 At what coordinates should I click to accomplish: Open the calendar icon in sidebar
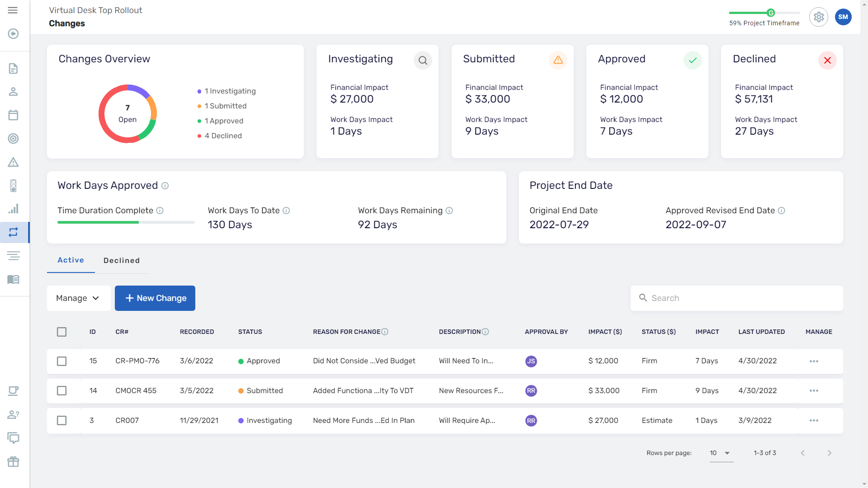[13, 115]
